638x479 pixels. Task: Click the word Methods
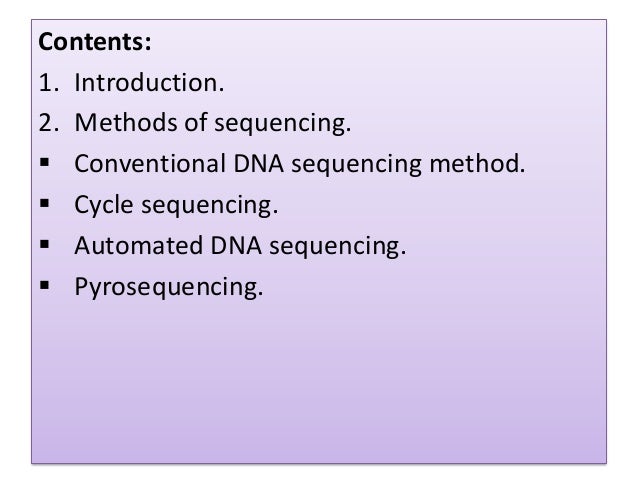click(x=126, y=122)
